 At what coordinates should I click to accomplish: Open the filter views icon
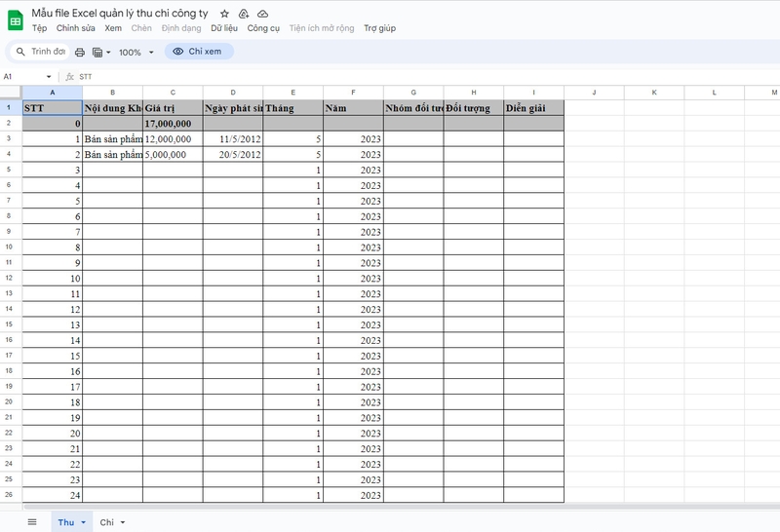(97, 53)
